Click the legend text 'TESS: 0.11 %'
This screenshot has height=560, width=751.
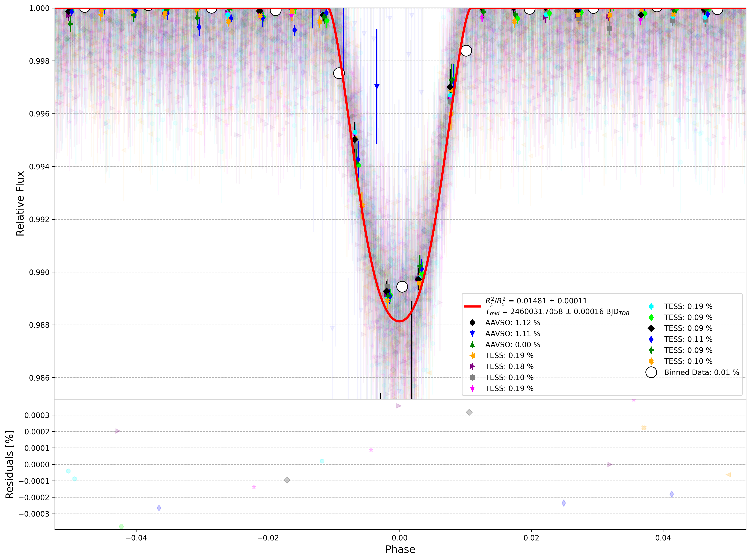[688, 339]
